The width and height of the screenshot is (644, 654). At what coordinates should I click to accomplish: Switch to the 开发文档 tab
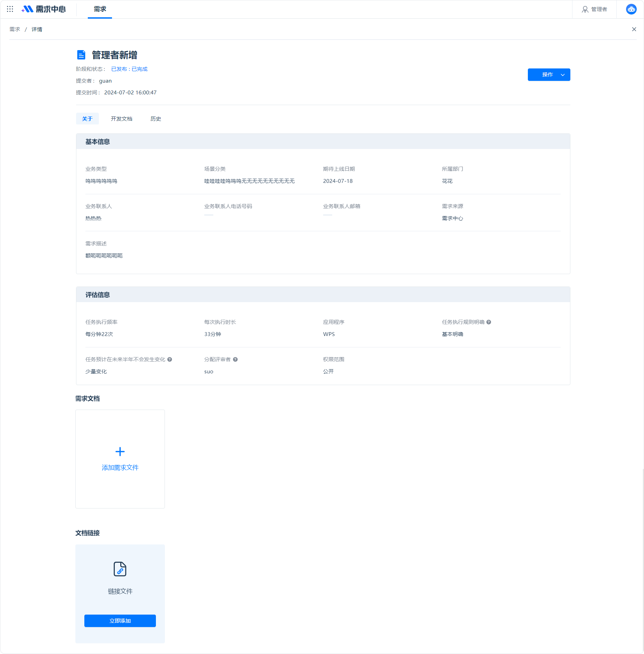[122, 119]
